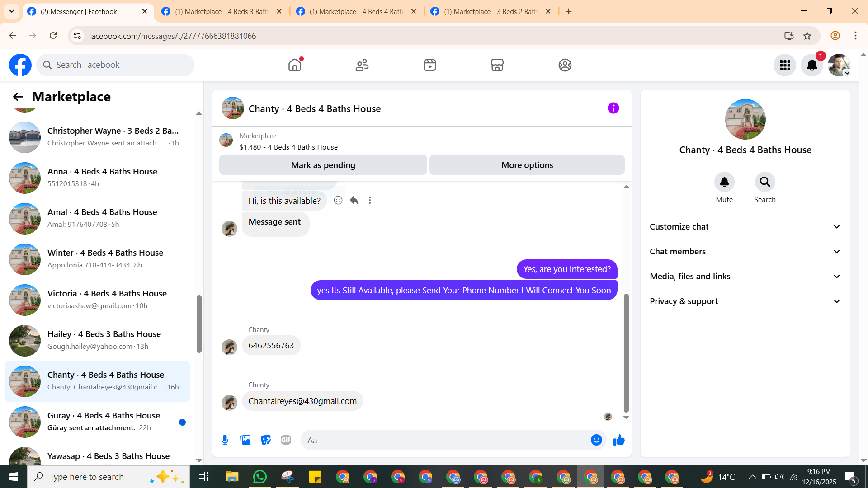Switch to Marketplace 3 Beds 2 Baths tab

point(491,12)
